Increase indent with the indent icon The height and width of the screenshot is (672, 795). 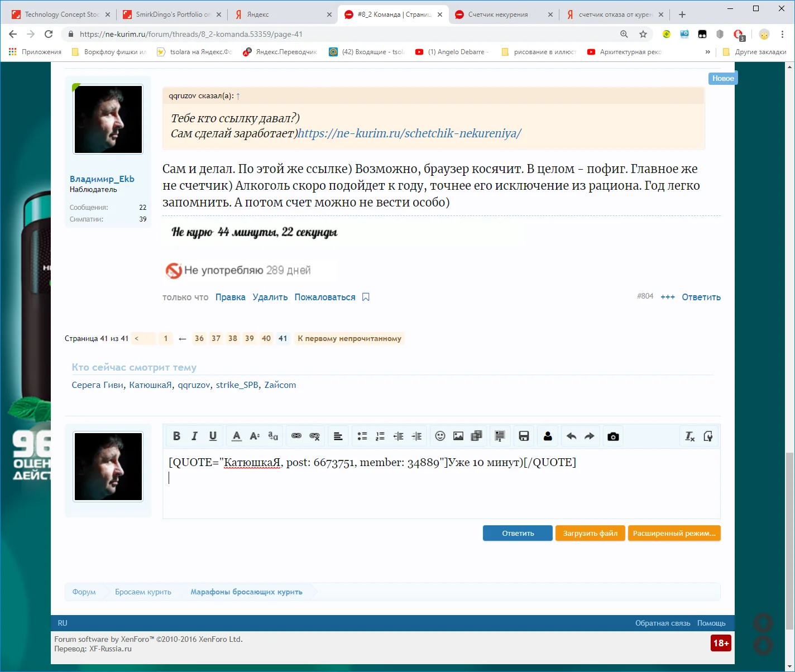[x=416, y=436]
